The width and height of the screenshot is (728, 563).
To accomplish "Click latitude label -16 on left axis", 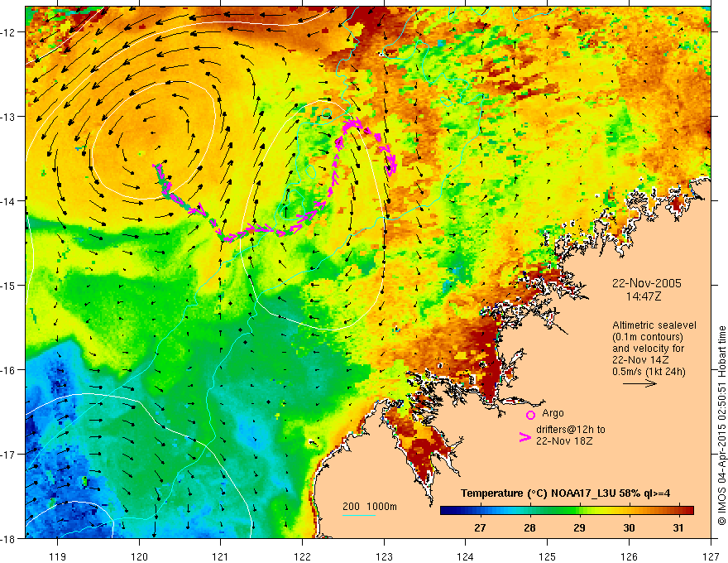I will point(8,370).
